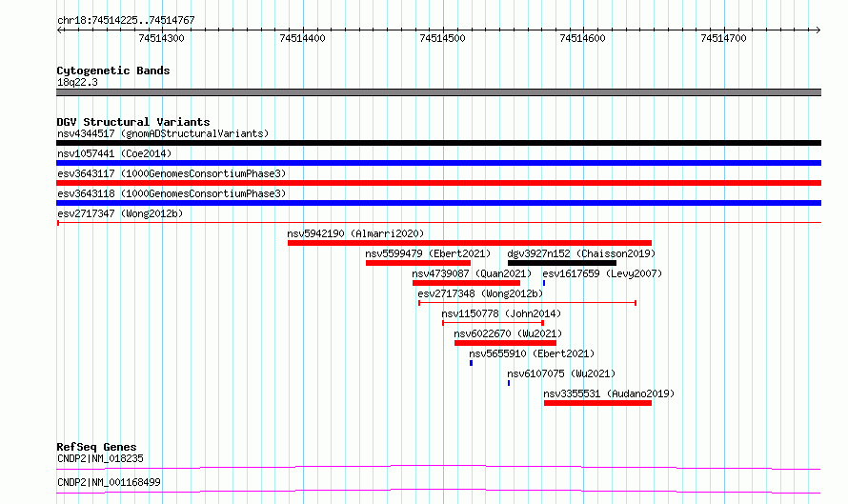Viewport: 848px width, 504px height.
Task: Click ruler position 74514300
Action: coord(161,38)
